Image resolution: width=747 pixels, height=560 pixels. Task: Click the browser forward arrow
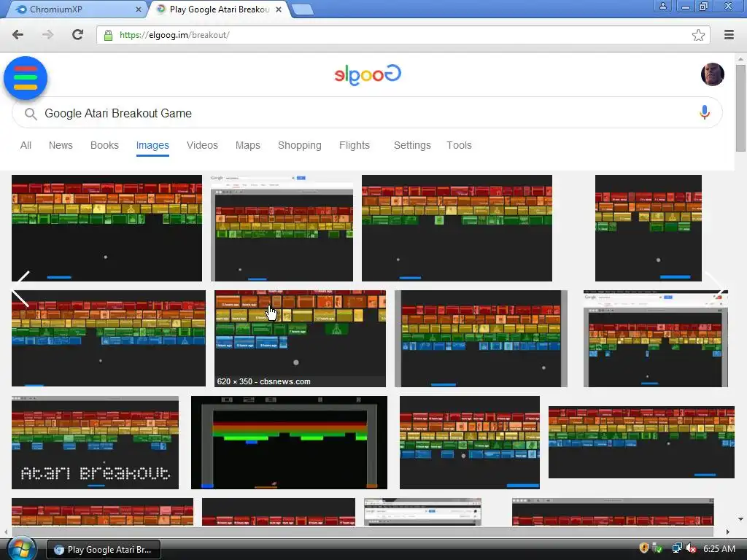[47, 35]
